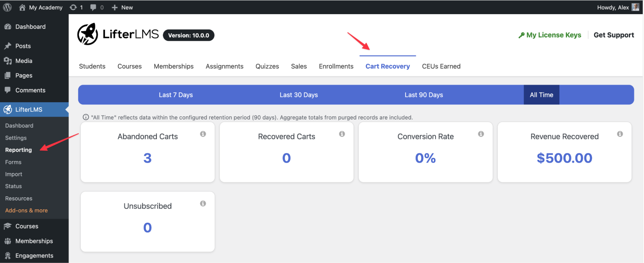The height and width of the screenshot is (263, 644).
Task: Click the plus icon for New content
Action: pyautogui.click(x=114, y=7)
